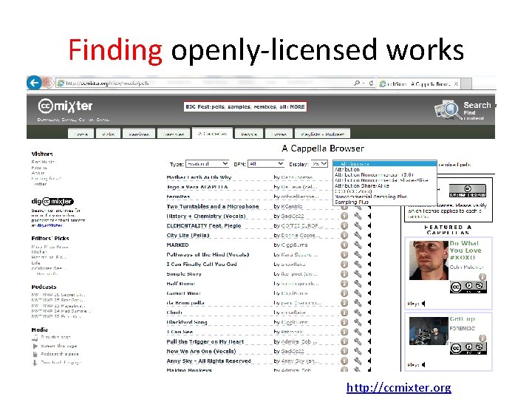Click the play speaker under Do What You Love
This screenshot has width=532, height=399.
423,304
